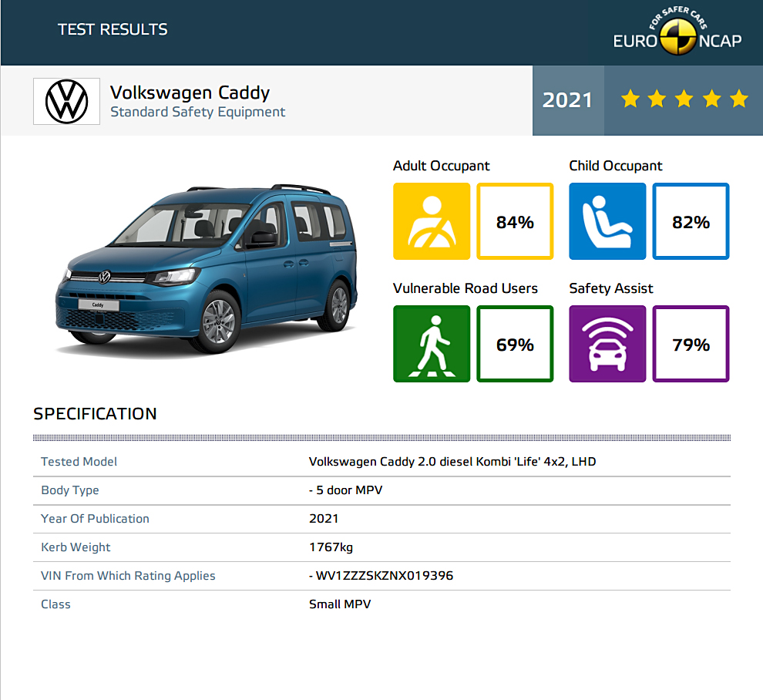Click the Standard Safety Equipment subtitle
The height and width of the screenshot is (700, 763).
click(197, 112)
